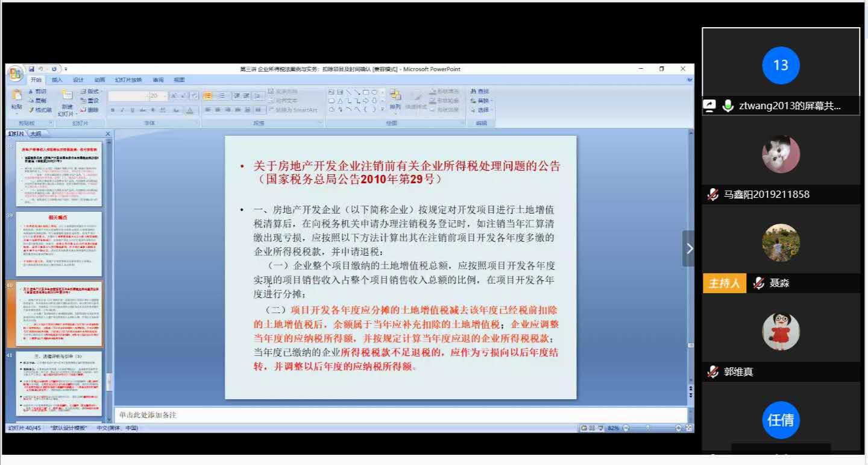This screenshot has height=465, width=868.
Task: Open the Layout (版式) dropdown
Action: click(92, 92)
